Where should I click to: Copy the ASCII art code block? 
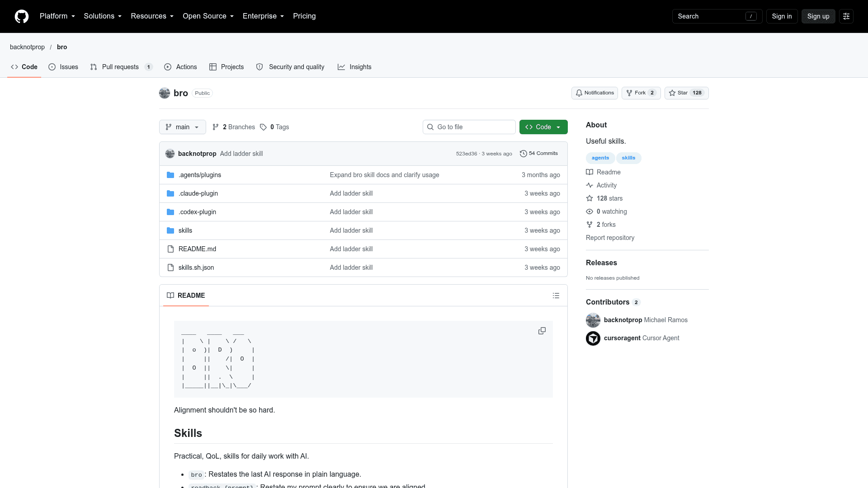click(542, 331)
